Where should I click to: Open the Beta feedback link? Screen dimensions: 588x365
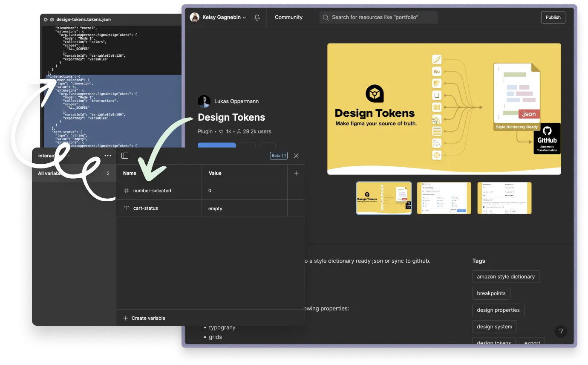click(278, 156)
